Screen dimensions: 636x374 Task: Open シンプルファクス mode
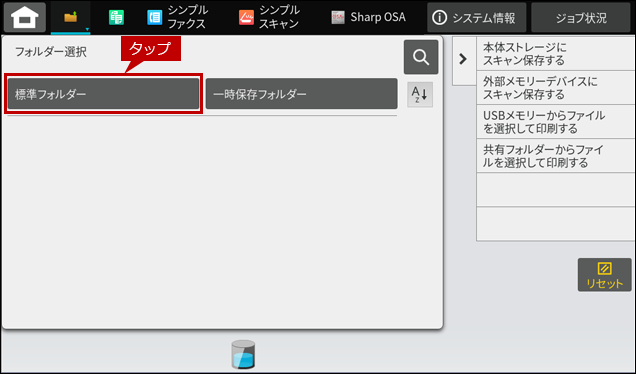tap(177, 17)
